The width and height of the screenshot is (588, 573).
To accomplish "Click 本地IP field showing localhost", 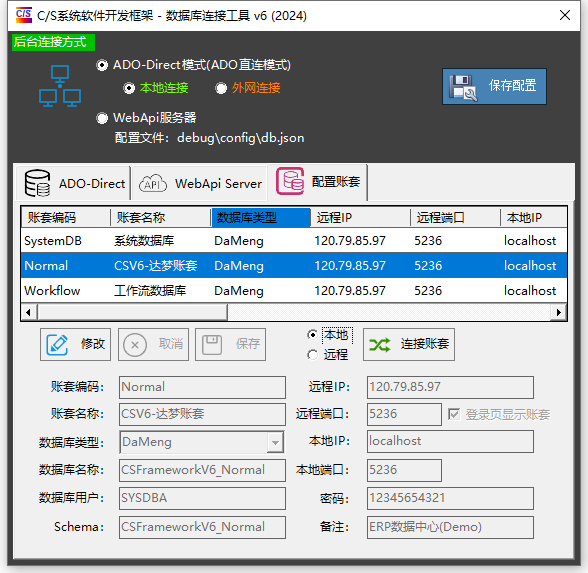I will point(450,441).
